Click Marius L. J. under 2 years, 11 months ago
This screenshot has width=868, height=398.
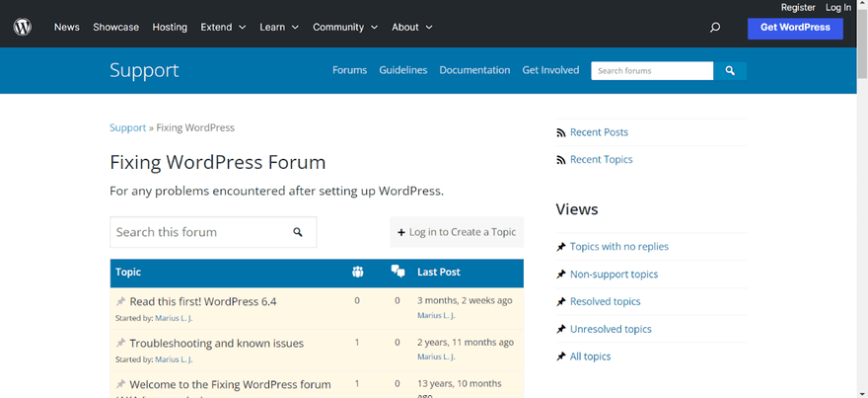(436, 357)
